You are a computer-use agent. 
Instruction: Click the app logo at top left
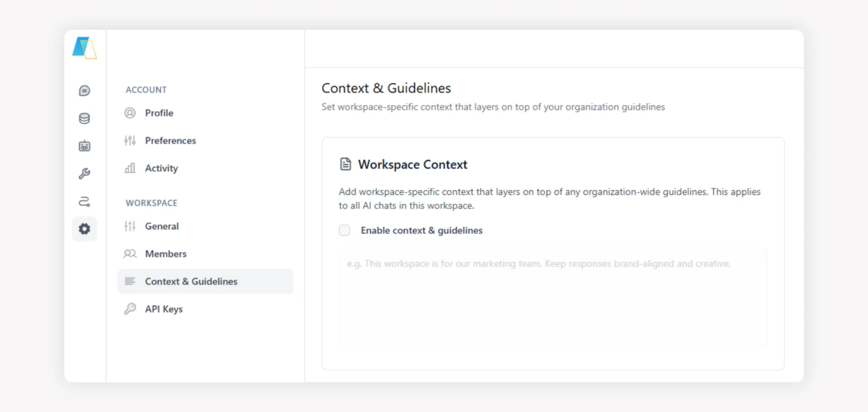pos(84,48)
